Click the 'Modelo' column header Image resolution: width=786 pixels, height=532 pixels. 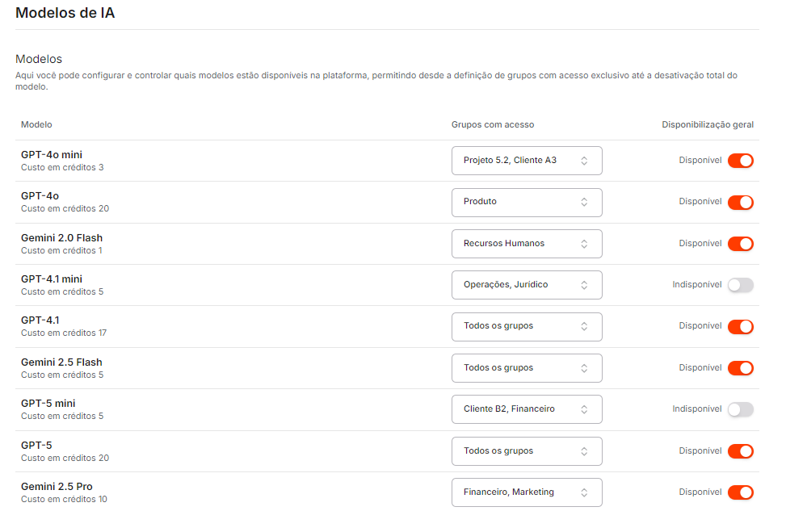[x=36, y=125]
